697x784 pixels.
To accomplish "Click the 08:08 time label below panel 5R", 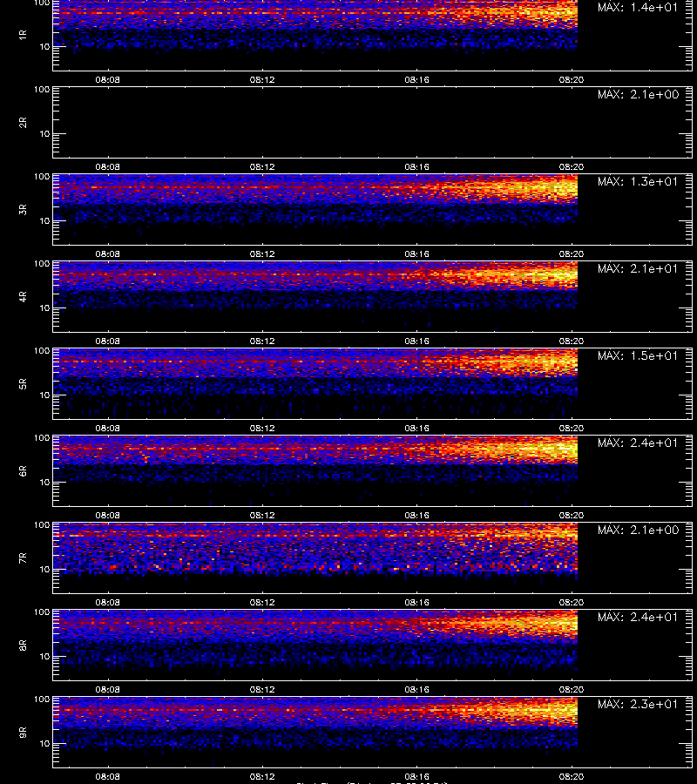I will pos(107,428).
